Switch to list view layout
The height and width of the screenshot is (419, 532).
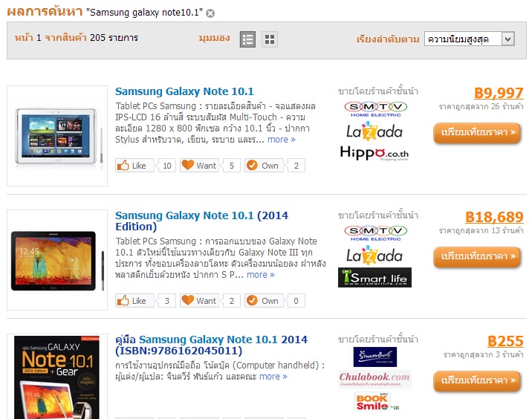[x=247, y=39]
